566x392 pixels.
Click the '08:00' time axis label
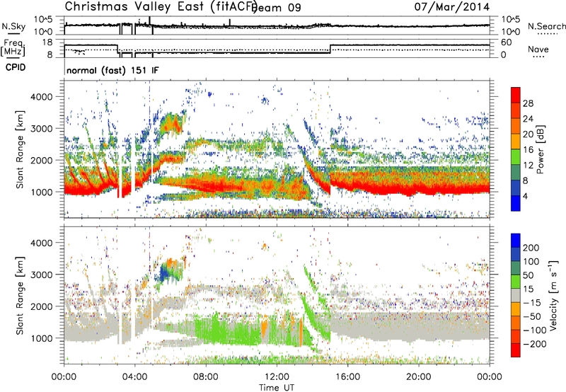click(x=206, y=377)
